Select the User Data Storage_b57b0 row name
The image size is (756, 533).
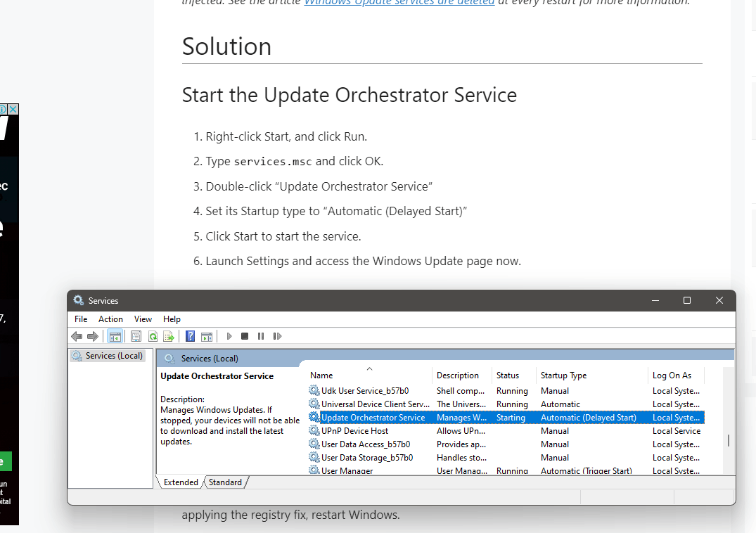click(x=367, y=458)
